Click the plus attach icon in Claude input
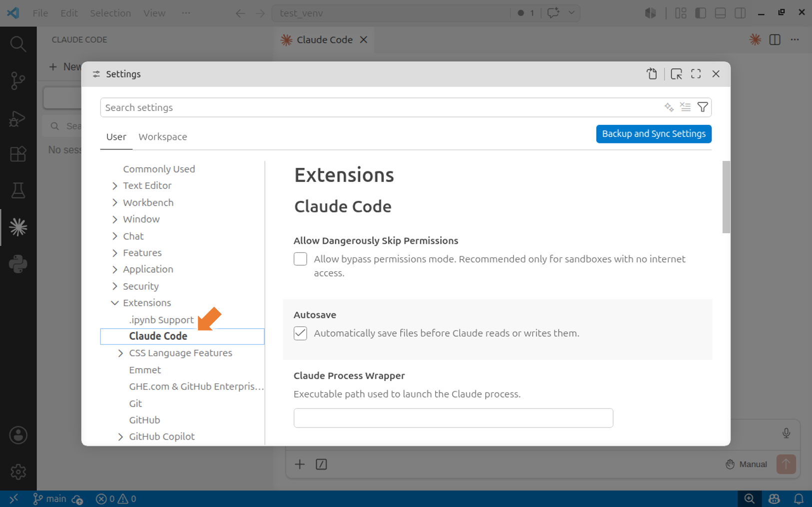 [x=300, y=465]
